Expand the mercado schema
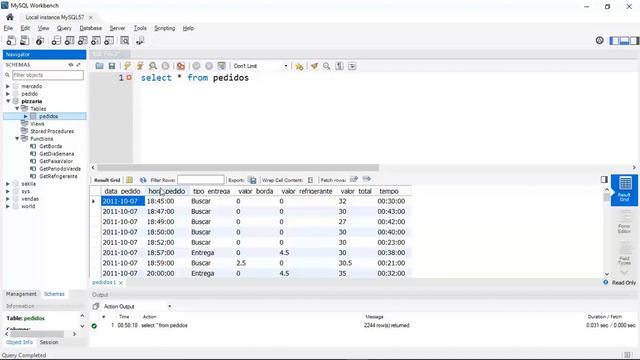 8,86
